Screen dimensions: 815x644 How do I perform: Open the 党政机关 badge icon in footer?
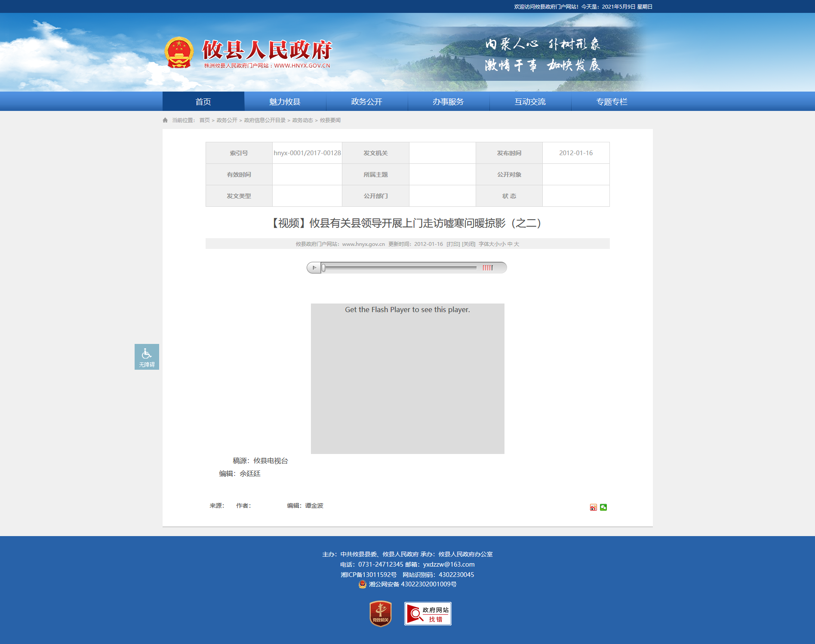[x=381, y=613]
